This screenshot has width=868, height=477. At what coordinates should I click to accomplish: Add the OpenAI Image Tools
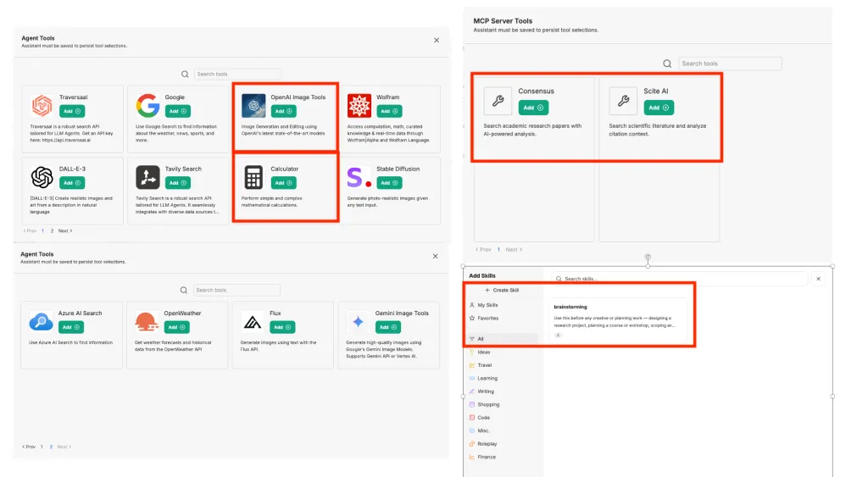(283, 111)
